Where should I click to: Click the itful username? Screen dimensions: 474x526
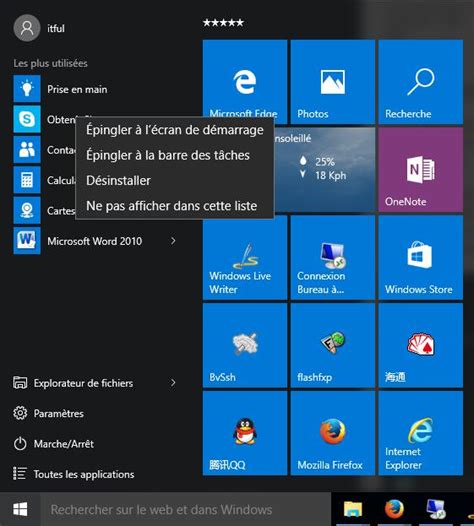(x=56, y=29)
